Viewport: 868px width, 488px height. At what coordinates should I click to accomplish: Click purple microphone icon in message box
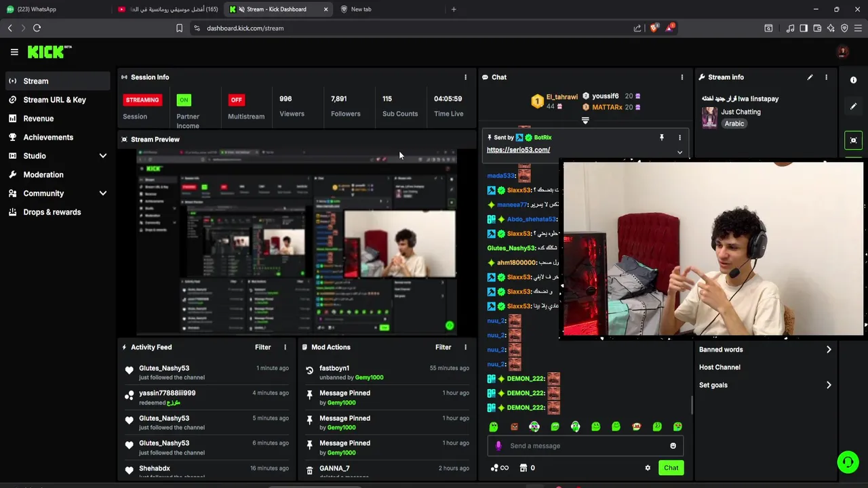coord(498,446)
